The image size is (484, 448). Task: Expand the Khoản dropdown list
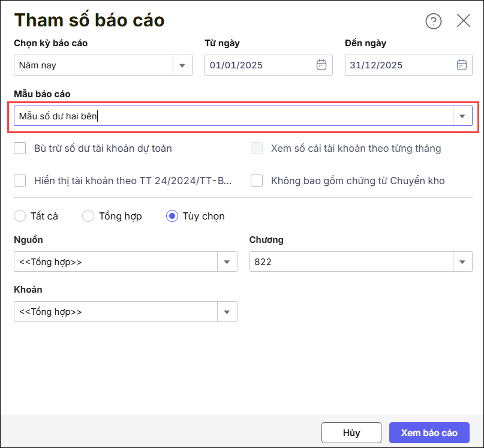click(x=227, y=312)
